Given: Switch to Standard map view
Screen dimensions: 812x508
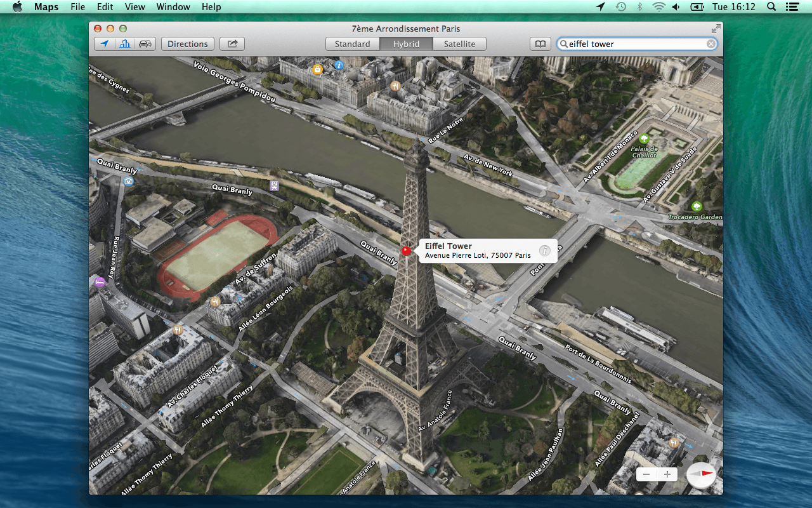Looking at the screenshot, I should pyautogui.click(x=353, y=44).
